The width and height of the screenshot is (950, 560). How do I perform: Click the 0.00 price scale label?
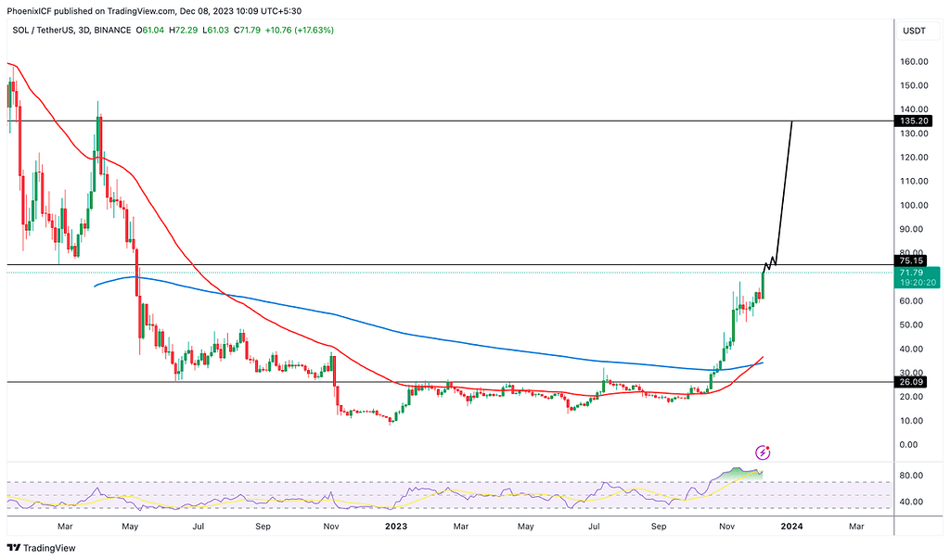(x=914, y=444)
